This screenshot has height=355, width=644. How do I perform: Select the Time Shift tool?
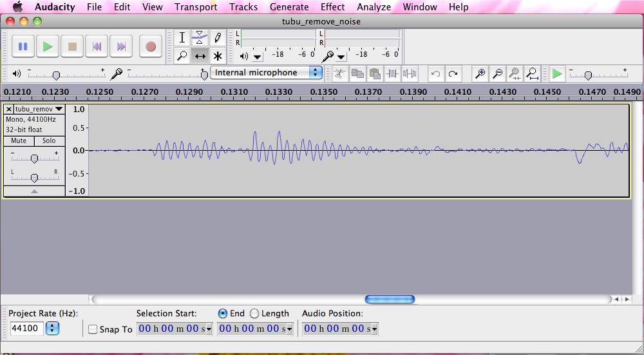[x=200, y=56]
